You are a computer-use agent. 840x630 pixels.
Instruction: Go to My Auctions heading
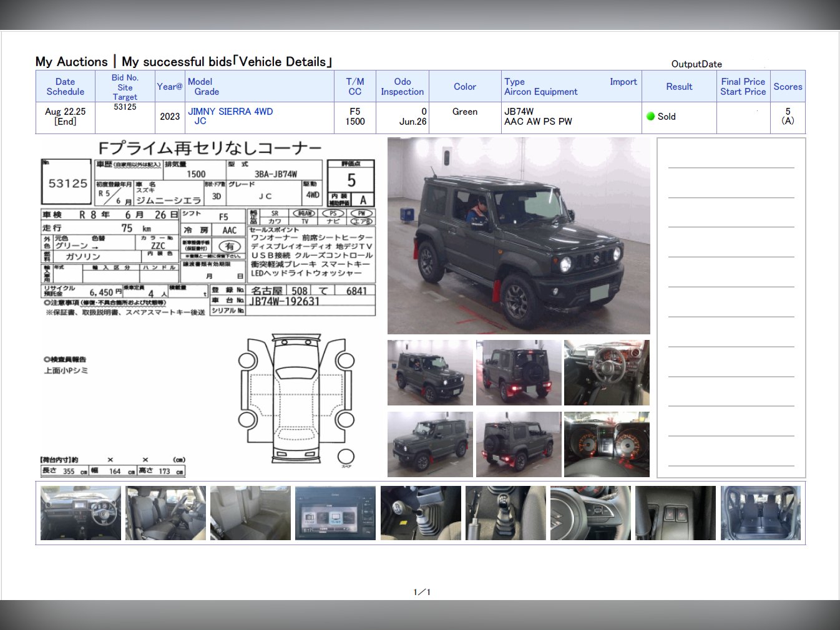tap(71, 62)
